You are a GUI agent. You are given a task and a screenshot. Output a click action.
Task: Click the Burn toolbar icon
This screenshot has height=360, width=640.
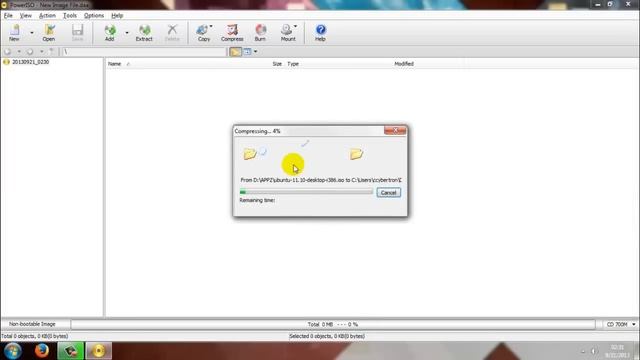pos(260,33)
